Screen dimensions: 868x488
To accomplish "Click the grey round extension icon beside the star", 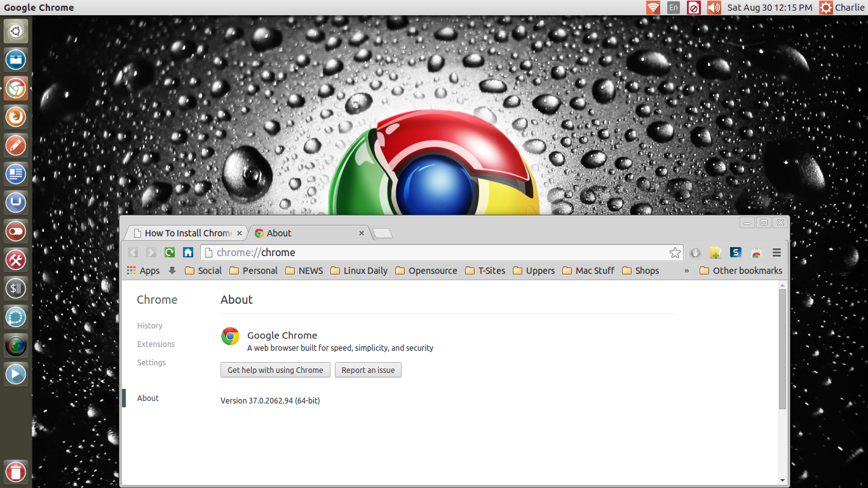I will 695,253.
